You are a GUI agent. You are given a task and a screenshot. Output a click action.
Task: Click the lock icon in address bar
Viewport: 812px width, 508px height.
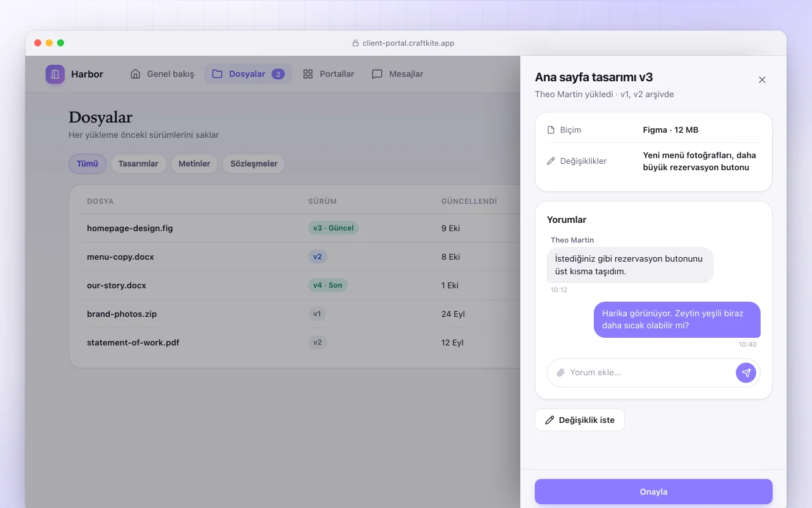[x=356, y=43]
